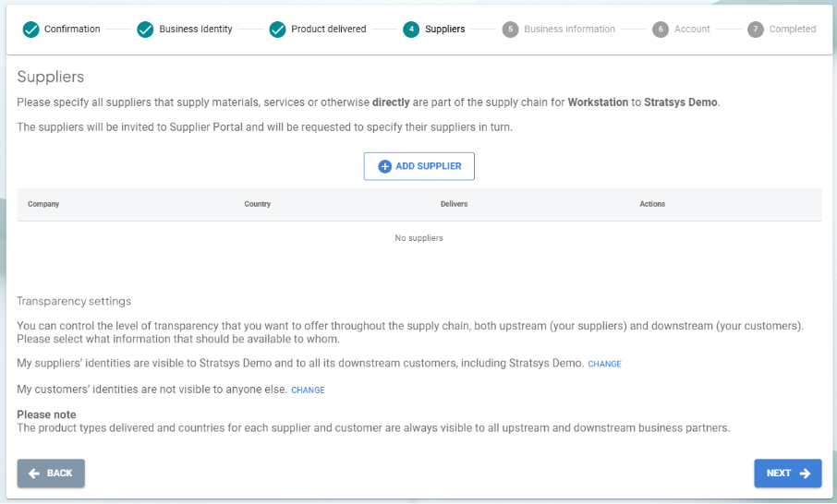Click the step 5 number circle
Viewport: 837px width, 504px height.
click(510, 30)
